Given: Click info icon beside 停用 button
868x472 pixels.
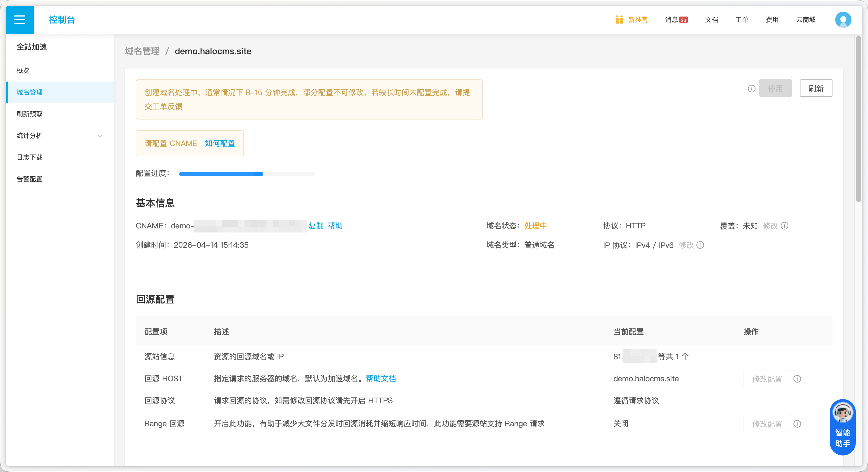Looking at the screenshot, I should [751, 89].
